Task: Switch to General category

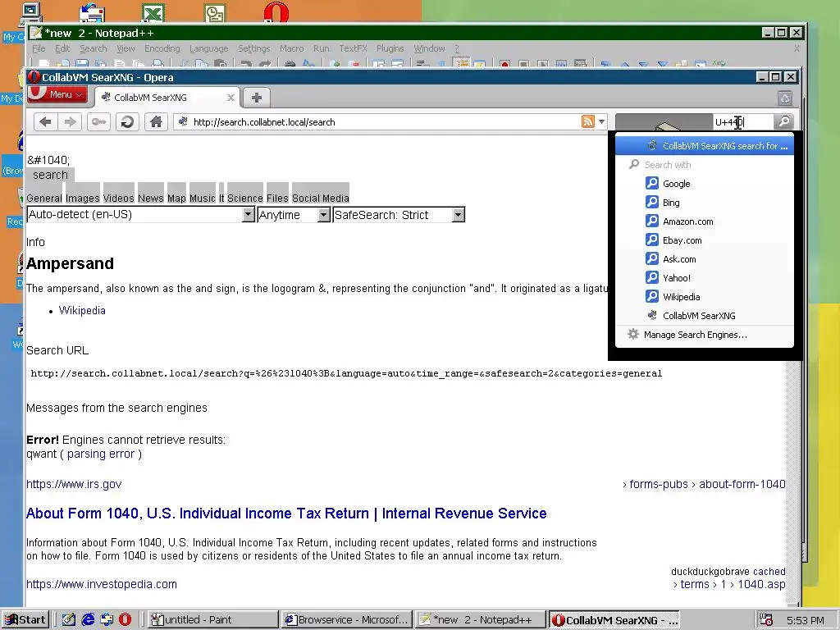Action: click(x=44, y=199)
